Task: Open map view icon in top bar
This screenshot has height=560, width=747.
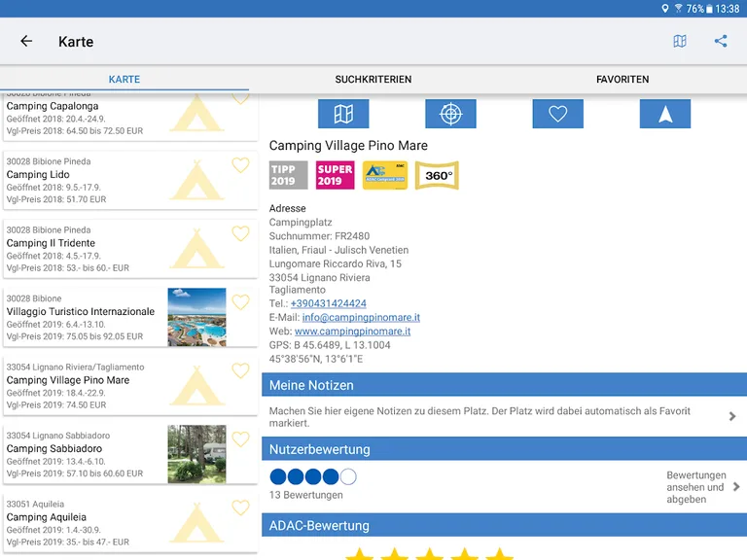Action: pyautogui.click(x=680, y=41)
